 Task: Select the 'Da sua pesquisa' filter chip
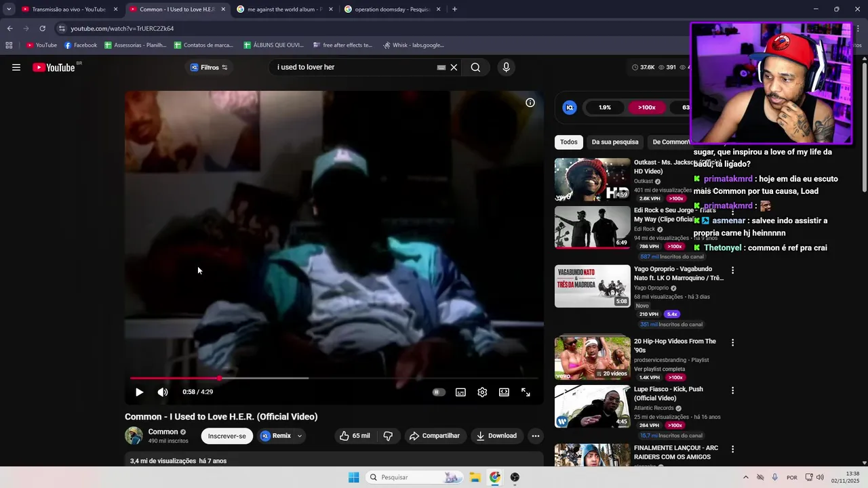615,142
